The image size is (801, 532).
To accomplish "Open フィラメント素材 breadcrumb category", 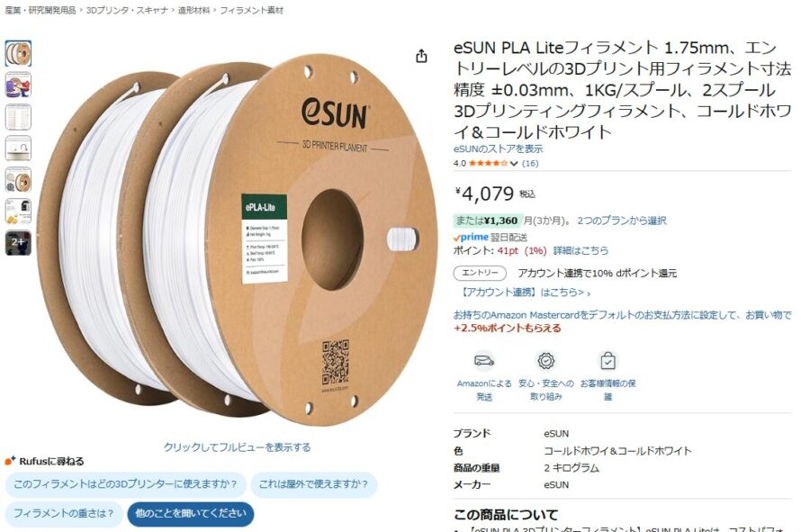I will [x=251, y=10].
